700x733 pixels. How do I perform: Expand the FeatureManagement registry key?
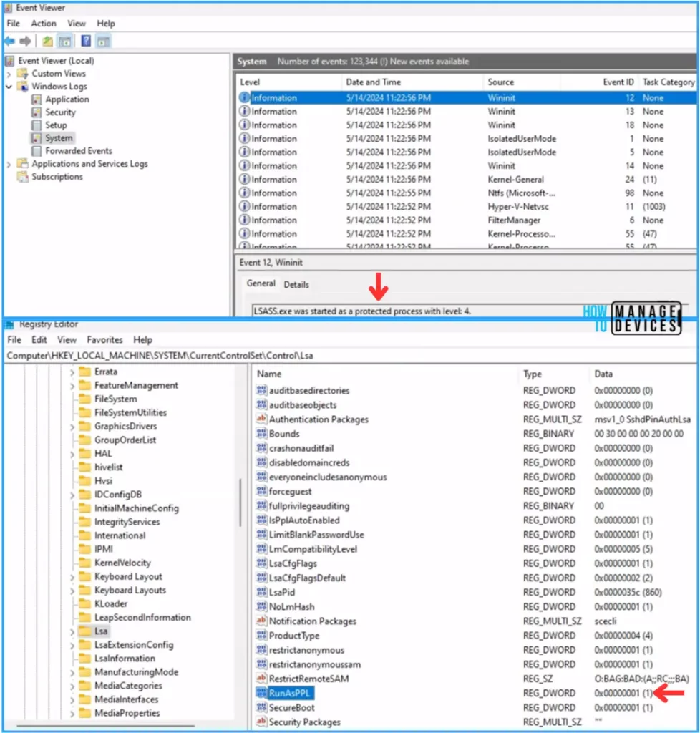(x=72, y=386)
